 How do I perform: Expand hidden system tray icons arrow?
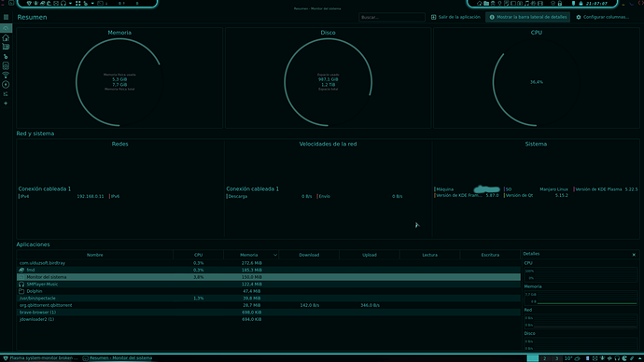640,358
